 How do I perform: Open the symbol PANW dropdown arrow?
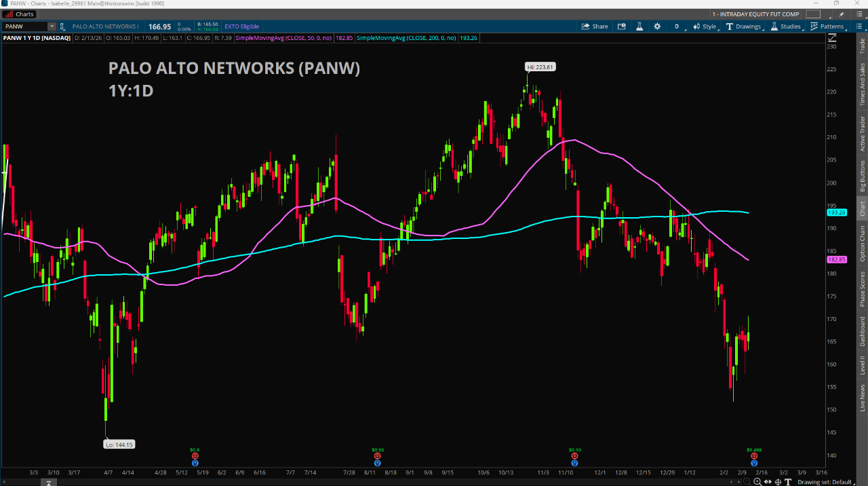[x=52, y=26]
